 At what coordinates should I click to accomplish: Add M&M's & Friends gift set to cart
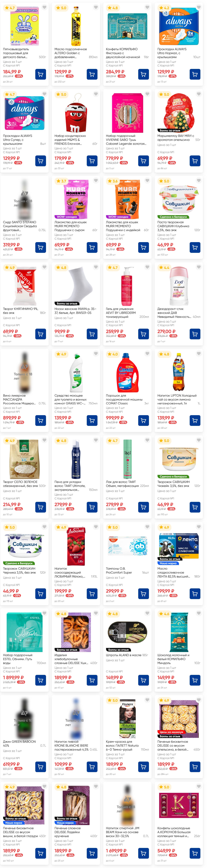[92, 161]
